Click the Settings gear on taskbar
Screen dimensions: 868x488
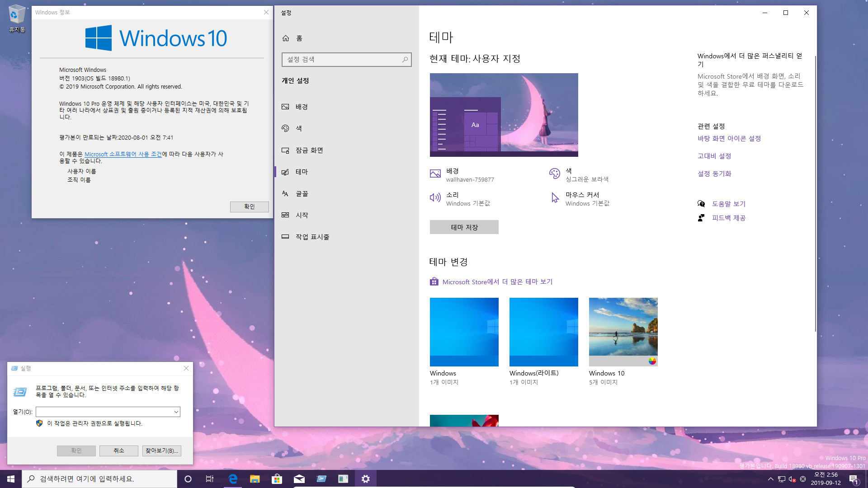point(365,479)
